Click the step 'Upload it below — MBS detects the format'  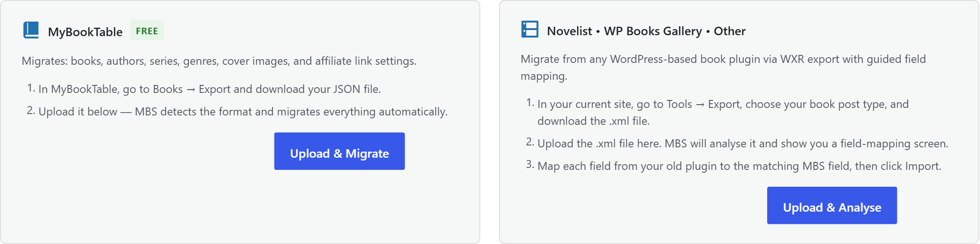pos(243,112)
